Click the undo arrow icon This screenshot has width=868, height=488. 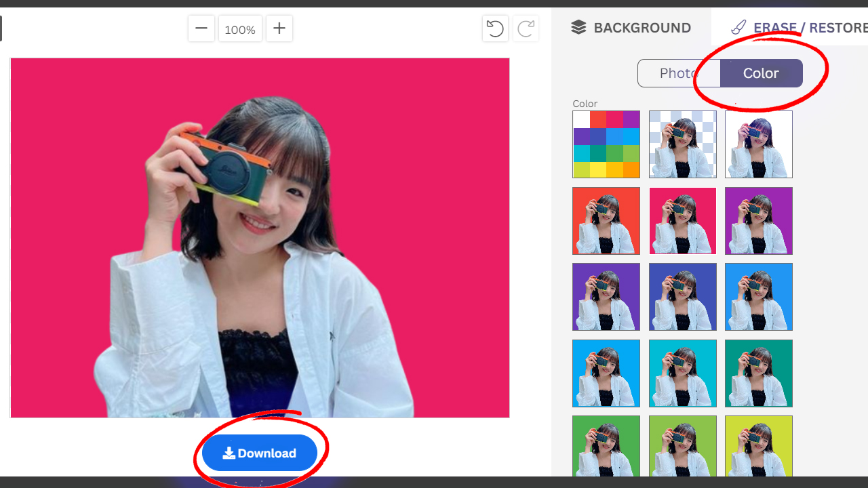[x=495, y=29]
